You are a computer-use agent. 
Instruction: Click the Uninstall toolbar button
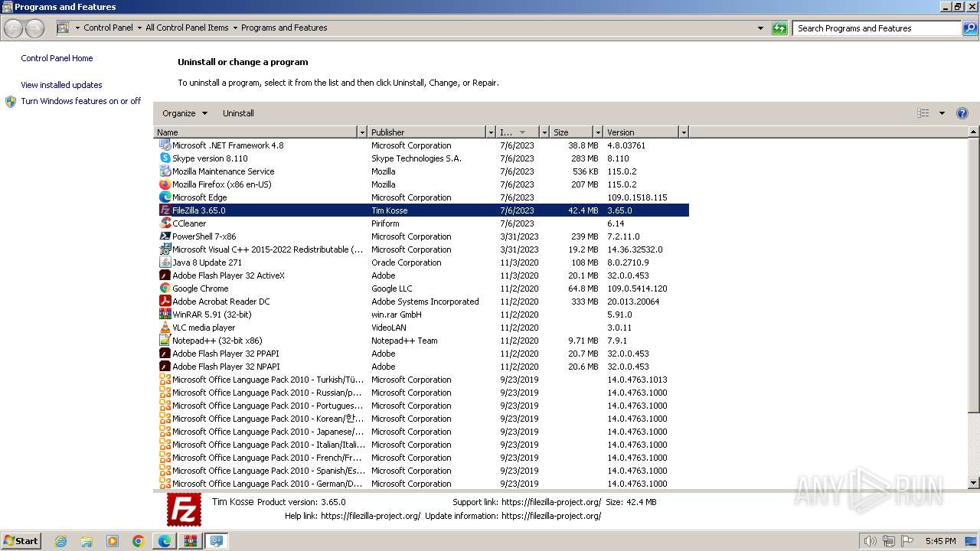click(238, 113)
